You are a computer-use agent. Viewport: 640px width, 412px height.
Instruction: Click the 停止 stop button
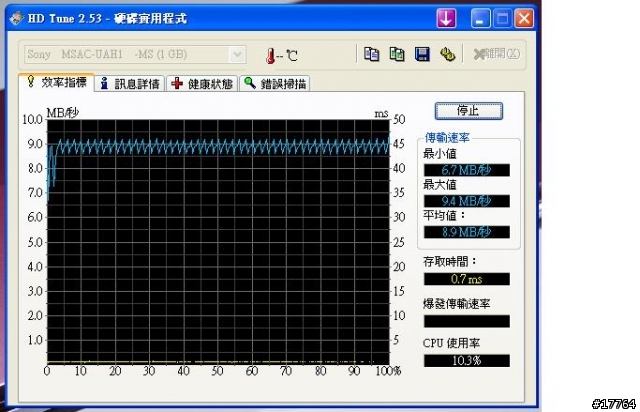coord(469,111)
